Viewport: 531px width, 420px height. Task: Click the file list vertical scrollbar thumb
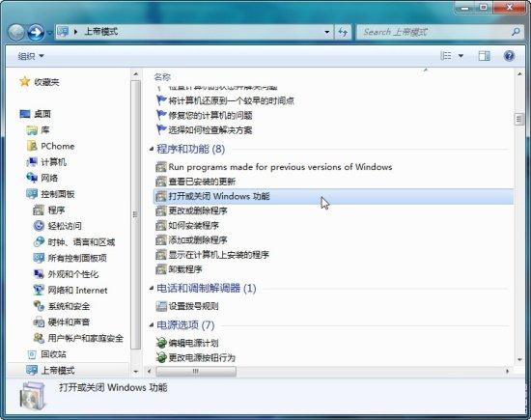click(518, 119)
